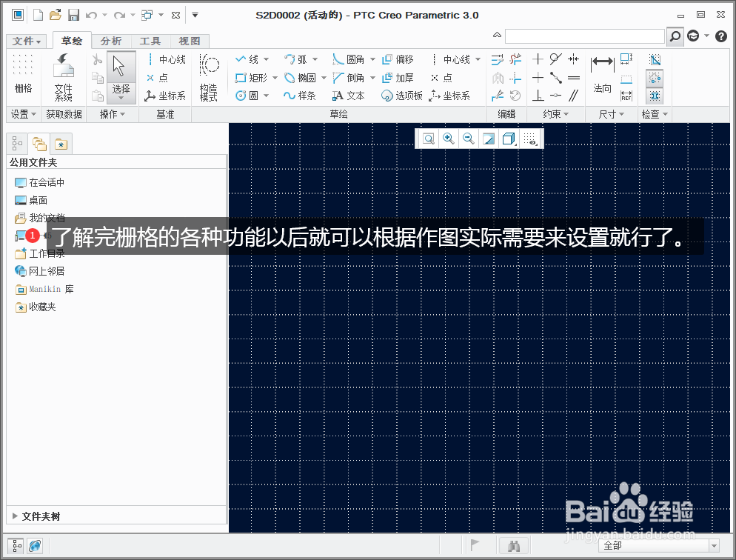The height and width of the screenshot is (560, 736).
Task: Select the Line sketch tool
Action: tap(247, 59)
